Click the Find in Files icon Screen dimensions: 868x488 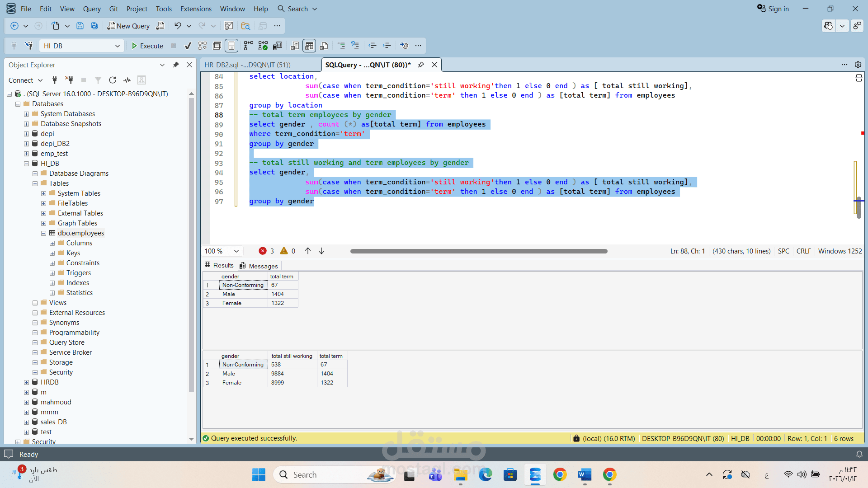tap(245, 26)
